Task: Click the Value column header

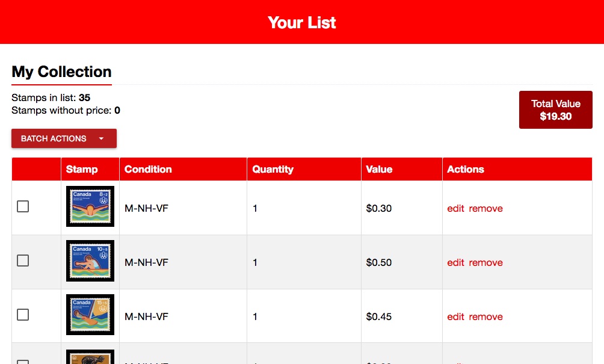Action: [x=379, y=169]
